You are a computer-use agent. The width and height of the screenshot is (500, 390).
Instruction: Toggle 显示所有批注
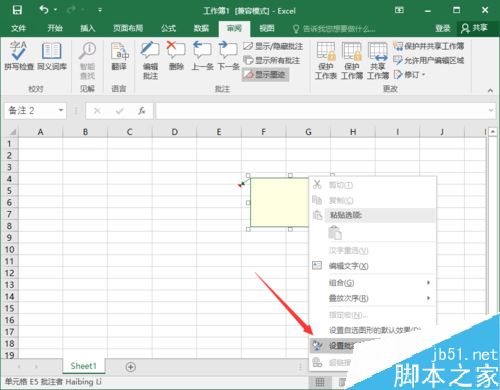[x=271, y=60]
